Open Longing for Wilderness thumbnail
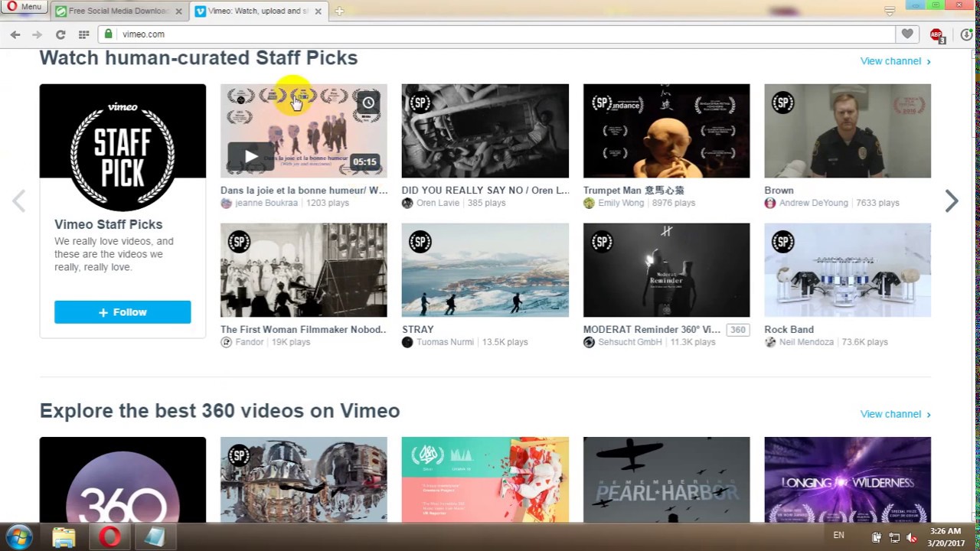 click(x=848, y=480)
